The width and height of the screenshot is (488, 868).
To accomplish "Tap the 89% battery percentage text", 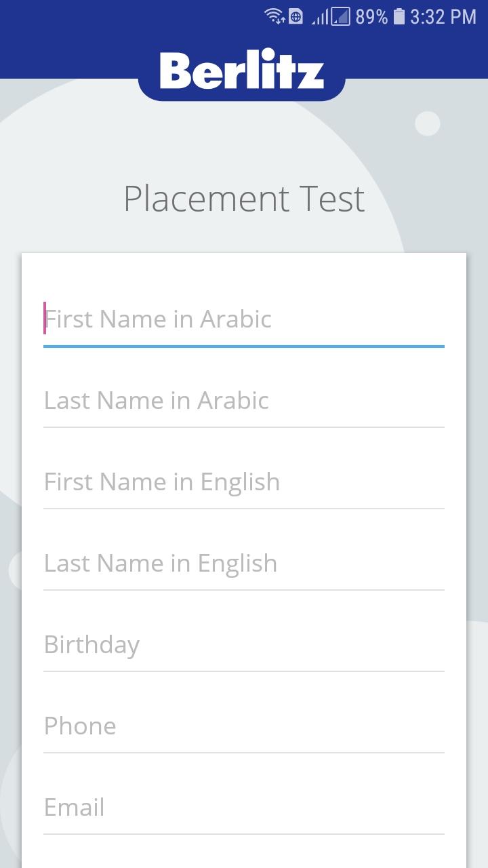I will pyautogui.click(x=371, y=16).
